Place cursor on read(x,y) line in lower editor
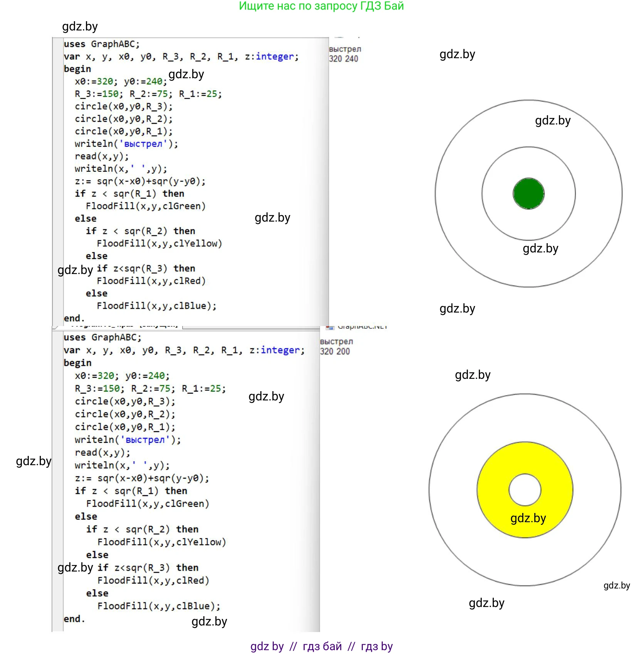The image size is (644, 654). coord(102,452)
